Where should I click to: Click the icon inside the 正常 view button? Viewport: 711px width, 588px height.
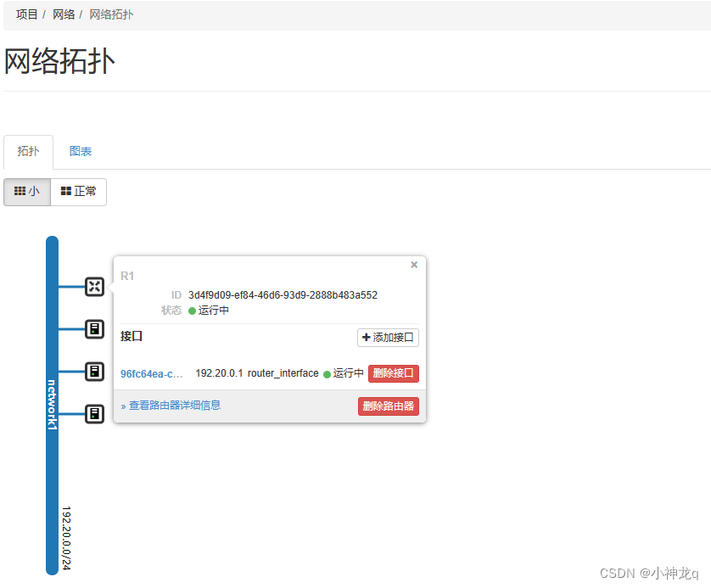64,191
